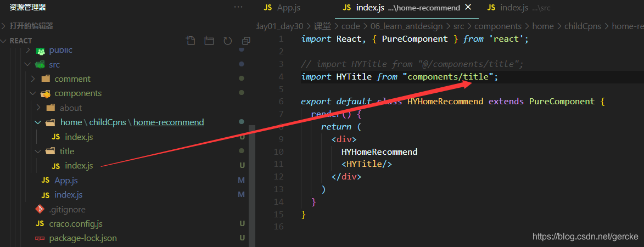The image size is (644, 247).
Task: Collapse the src folder chevron
Action: (x=28, y=64)
